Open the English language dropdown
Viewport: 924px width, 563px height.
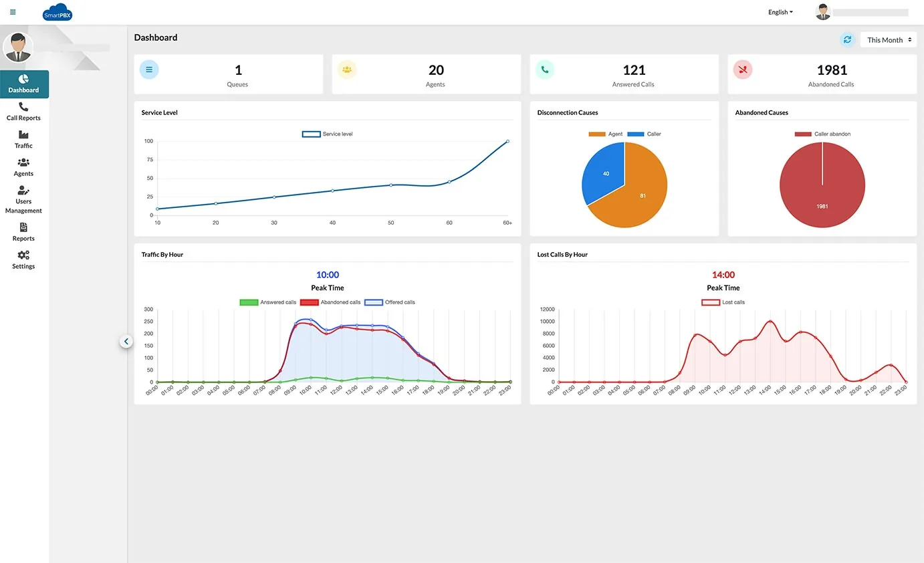(780, 11)
